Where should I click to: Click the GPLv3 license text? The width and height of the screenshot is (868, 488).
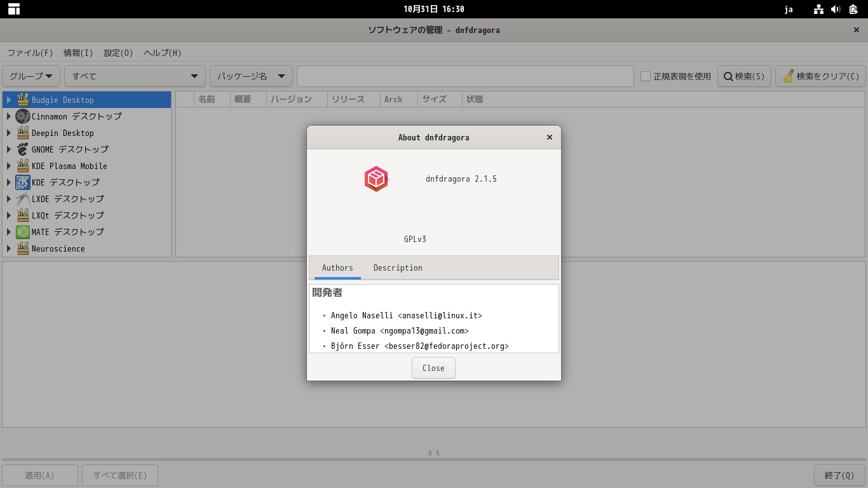pos(415,240)
